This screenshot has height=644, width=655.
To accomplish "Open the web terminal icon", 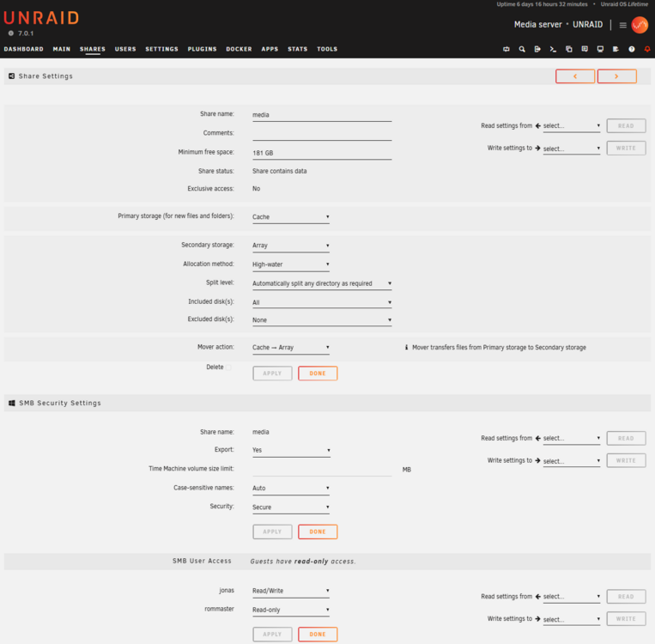I will click(553, 49).
